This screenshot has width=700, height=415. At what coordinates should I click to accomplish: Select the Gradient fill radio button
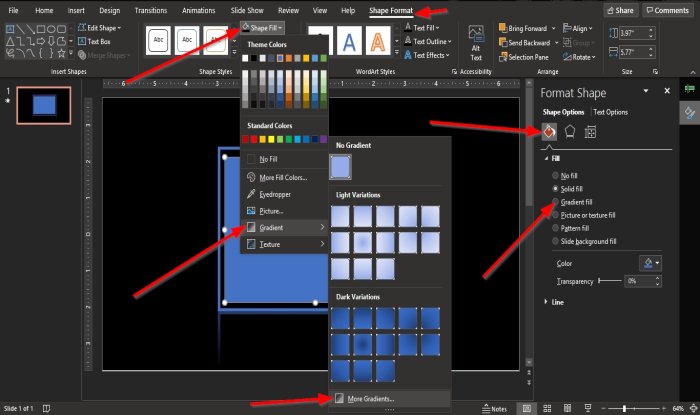coord(556,201)
